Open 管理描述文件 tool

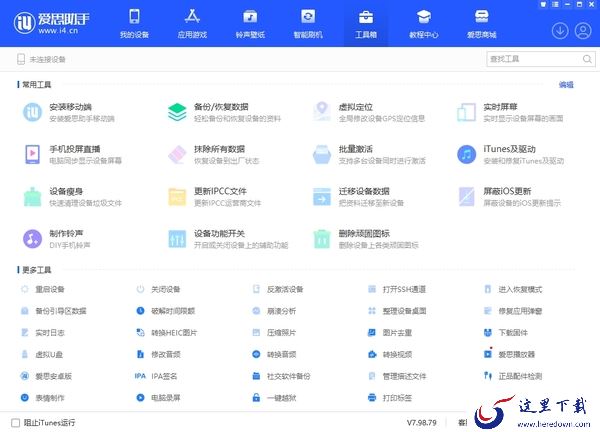tap(397, 376)
